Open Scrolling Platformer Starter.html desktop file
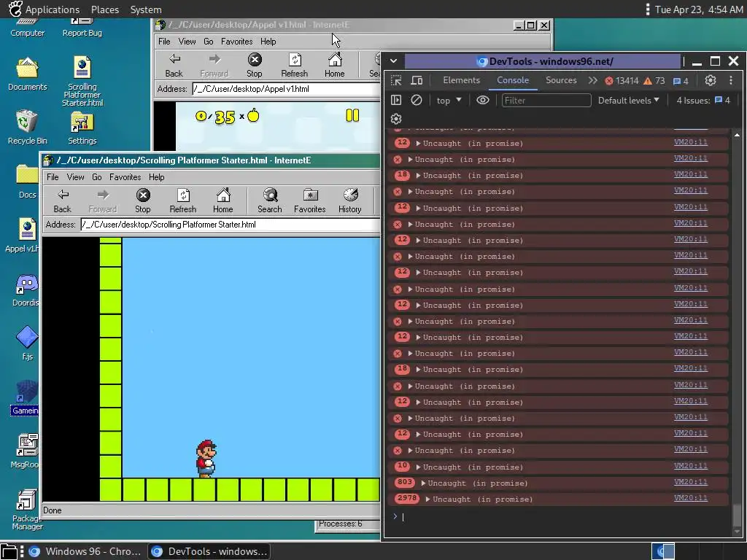Image resolution: width=747 pixels, height=560 pixels. click(82, 81)
